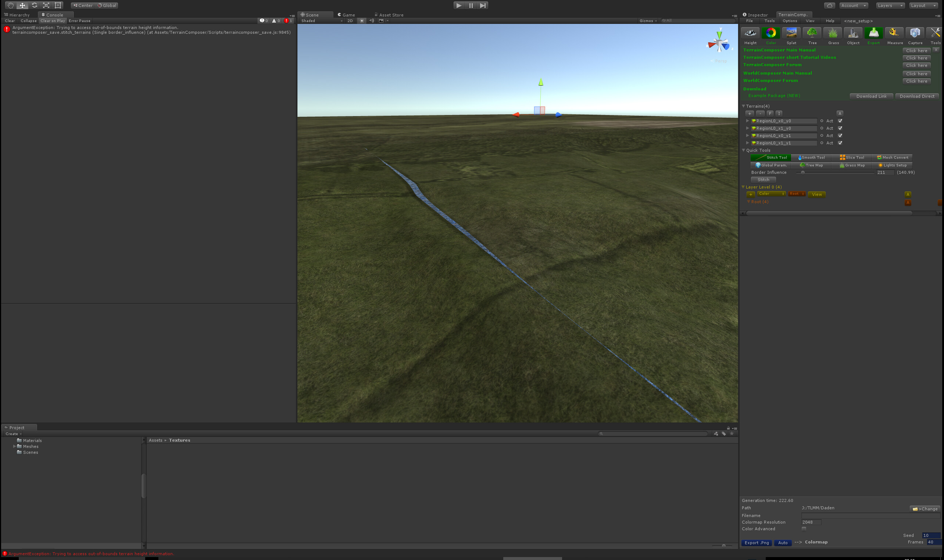Click the Grass icon in TerrainComposer
944x560 pixels.
click(833, 33)
